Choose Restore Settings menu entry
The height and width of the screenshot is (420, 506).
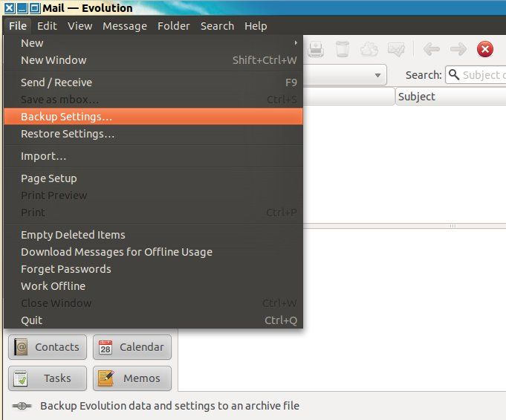(x=68, y=134)
